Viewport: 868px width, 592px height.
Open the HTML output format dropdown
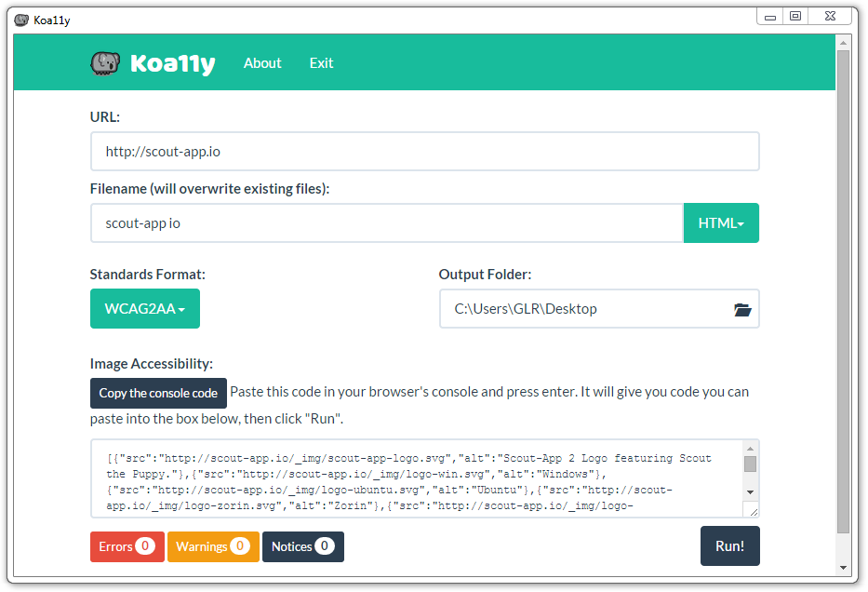(721, 222)
